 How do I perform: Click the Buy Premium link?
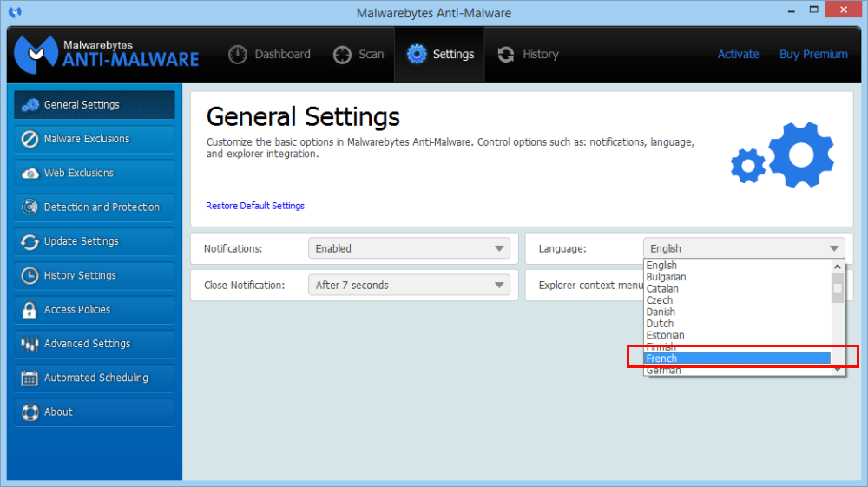coord(813,54)
